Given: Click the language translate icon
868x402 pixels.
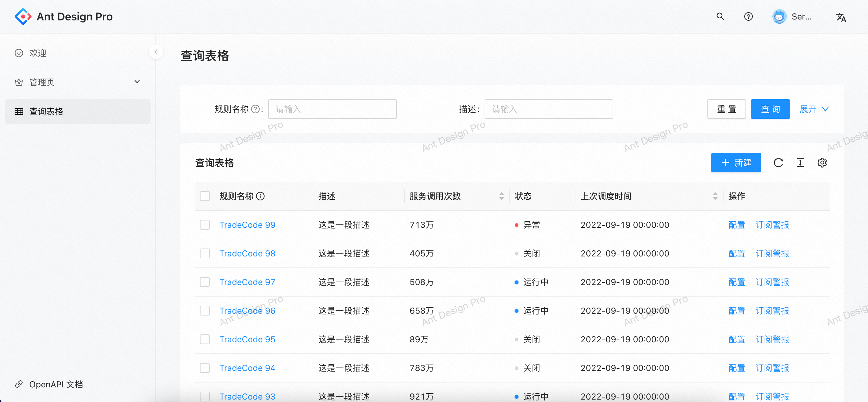Looking at the screenshot, I should (841, 17).
